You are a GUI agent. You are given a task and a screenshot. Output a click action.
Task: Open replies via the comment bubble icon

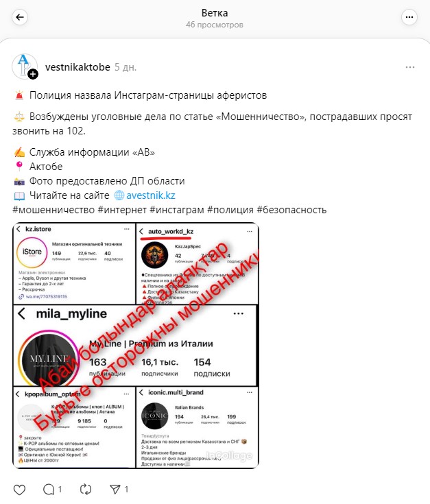point(49,490)
